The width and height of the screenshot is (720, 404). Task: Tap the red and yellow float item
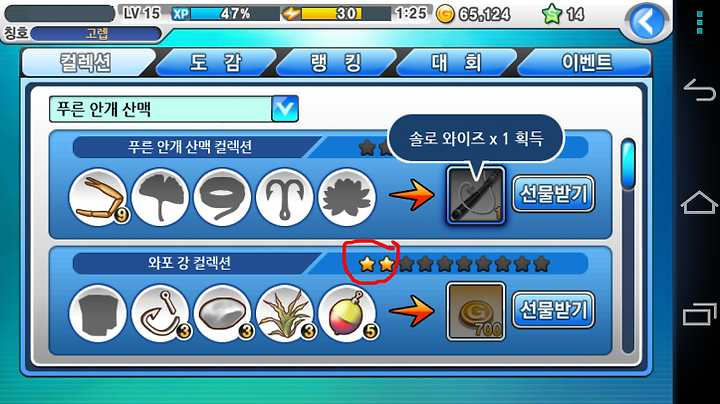click(x=347, y=313)
